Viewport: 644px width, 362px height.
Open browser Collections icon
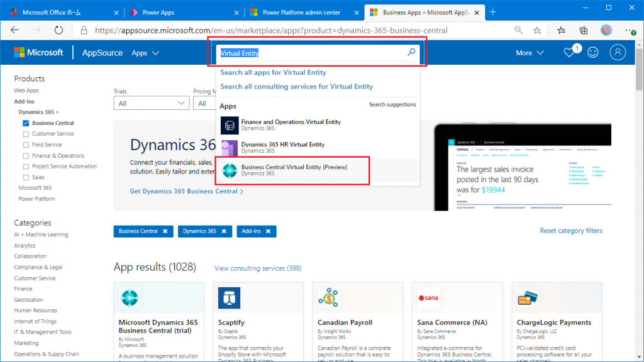point(584,30)
